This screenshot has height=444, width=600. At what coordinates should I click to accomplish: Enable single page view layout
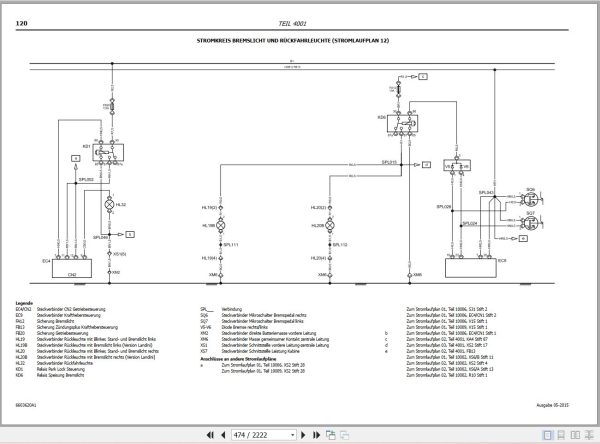(548, 435)
